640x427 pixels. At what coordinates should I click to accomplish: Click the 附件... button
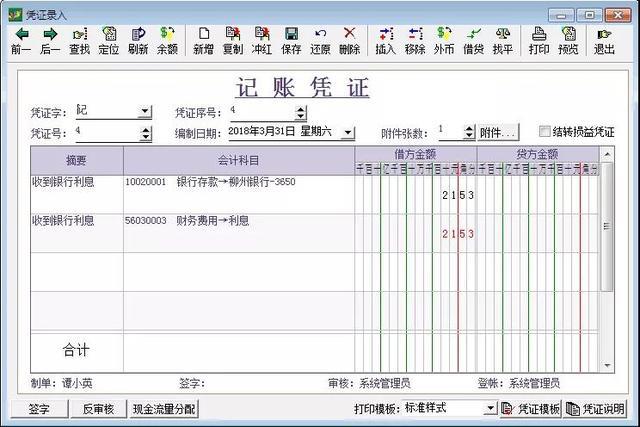[x=497, y=132]
